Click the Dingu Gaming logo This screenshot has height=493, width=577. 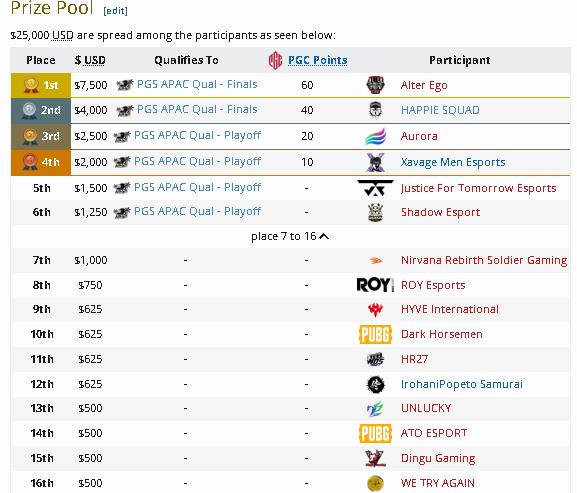pyautogui.click(x=375, y=458)
